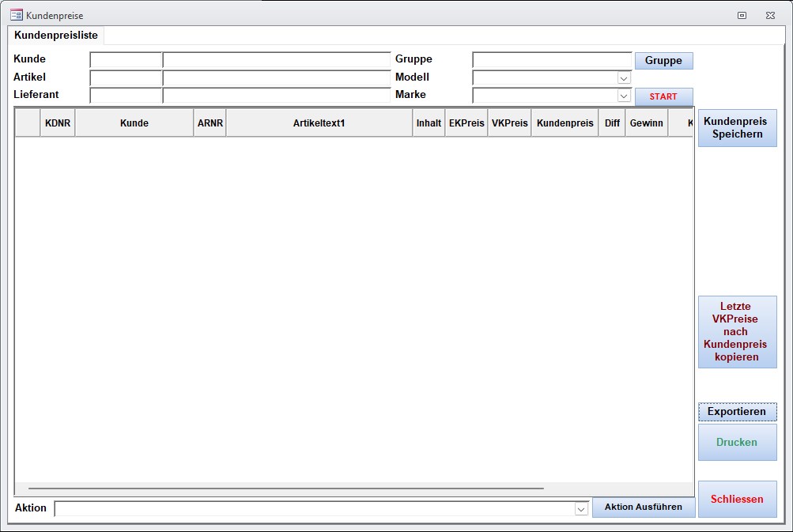Focus the Artikel name text field
The image size is (793, 532).
[x=276, y=77]
